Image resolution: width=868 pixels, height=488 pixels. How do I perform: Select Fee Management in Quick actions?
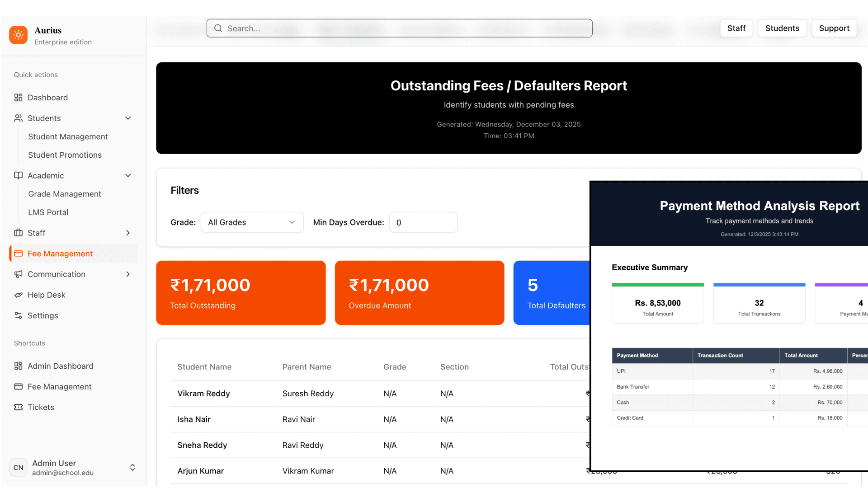pos(60,253)
